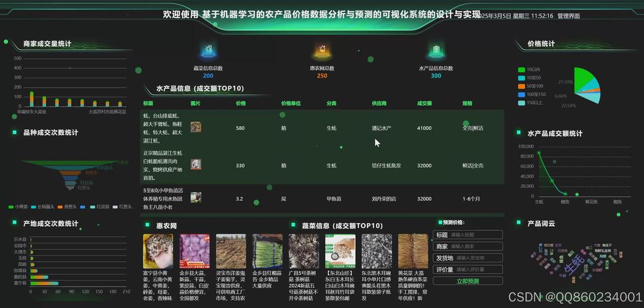Toggle 小黄姜 in funnel chart legend
Image resolution: width=644 pixels, height=308 pixels.
pos(18,207)
